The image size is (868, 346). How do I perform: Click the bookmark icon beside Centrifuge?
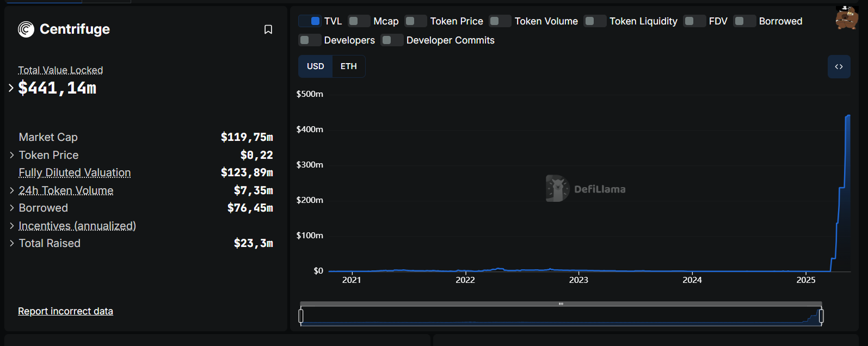pyautogui.click(x=268, y=29)
